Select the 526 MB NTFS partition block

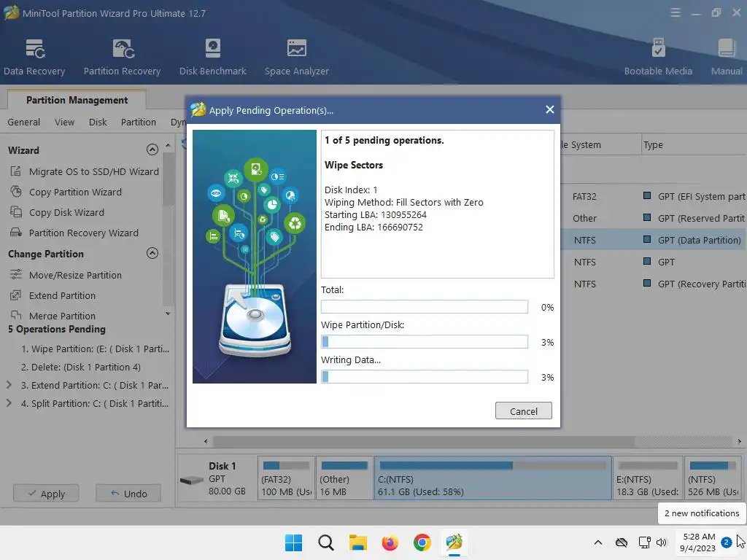pos(713,478)
